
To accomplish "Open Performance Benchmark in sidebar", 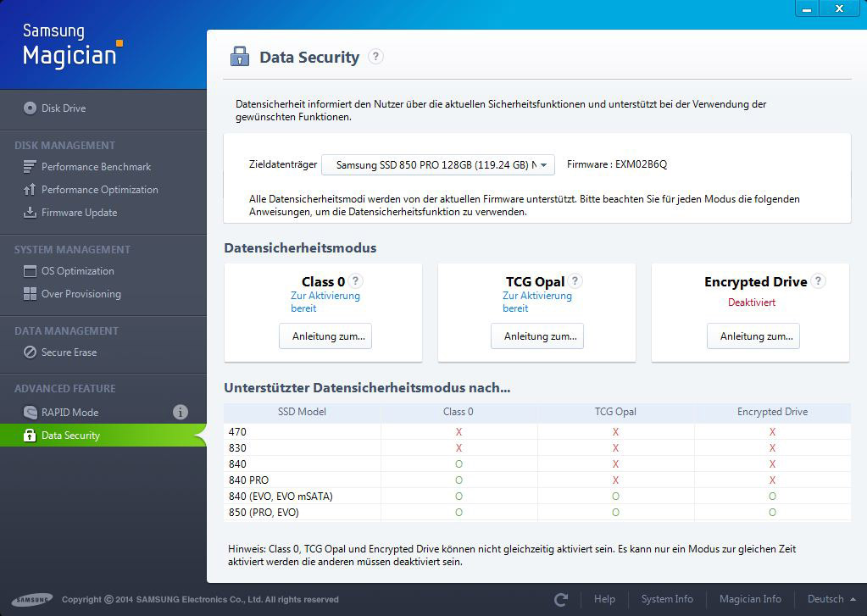I will click(96, 167).
